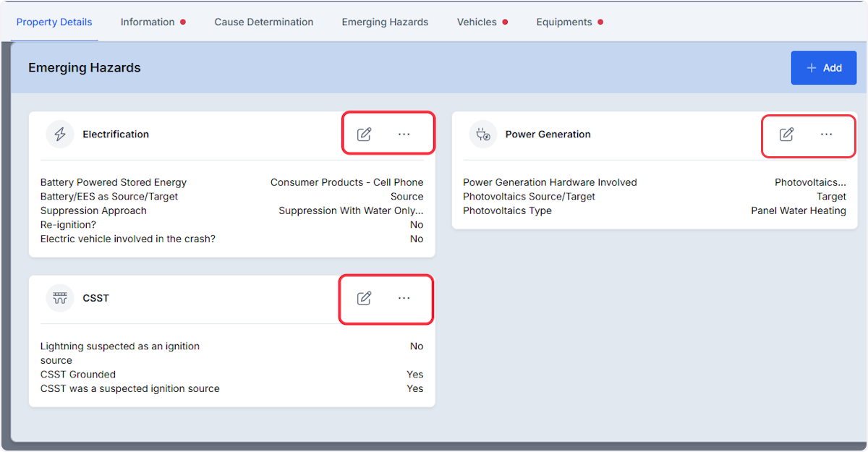Viewport: 868px width, 452px height.
Task: Click the 'Panel Water Heating' value
Action: [x=799, y=210]
